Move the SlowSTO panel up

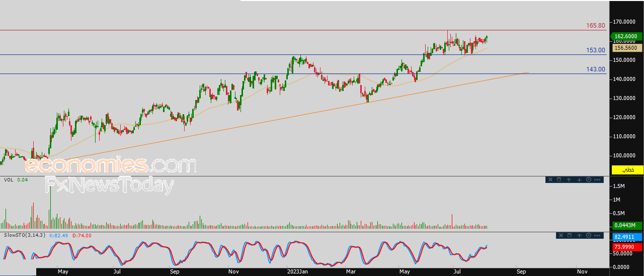(579, 235)
